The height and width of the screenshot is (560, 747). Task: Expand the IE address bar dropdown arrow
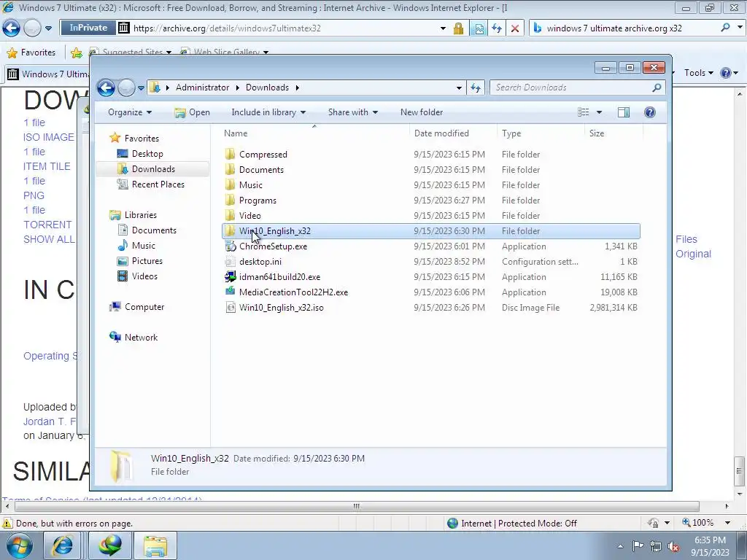pyautogui.click(x=443, y=28)
